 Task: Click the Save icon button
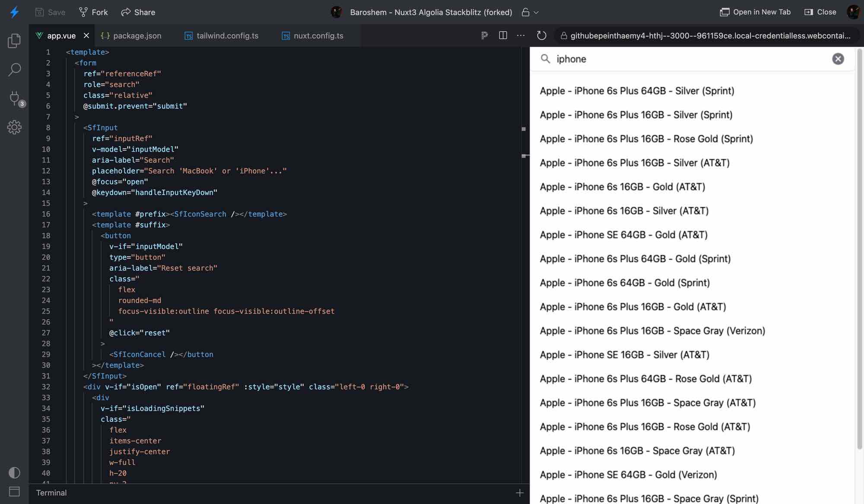pyautogui.click(x=40, y=11)
